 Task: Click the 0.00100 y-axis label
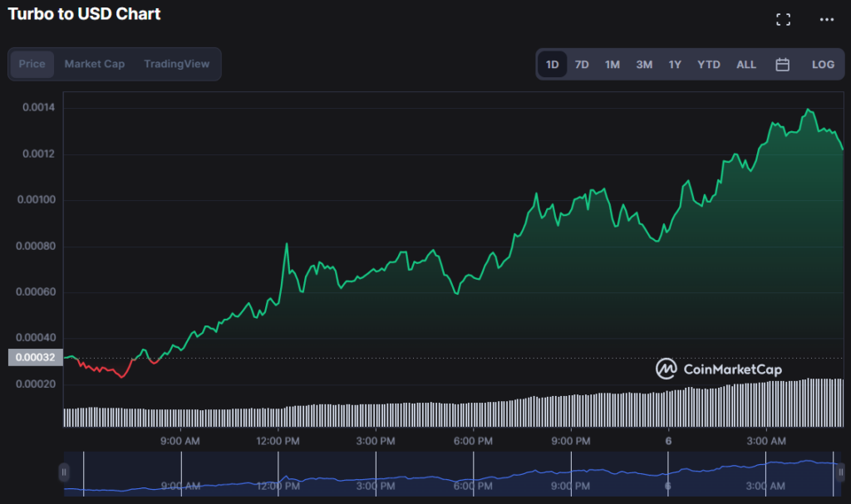pyautogui.click(x=37, y=199)
